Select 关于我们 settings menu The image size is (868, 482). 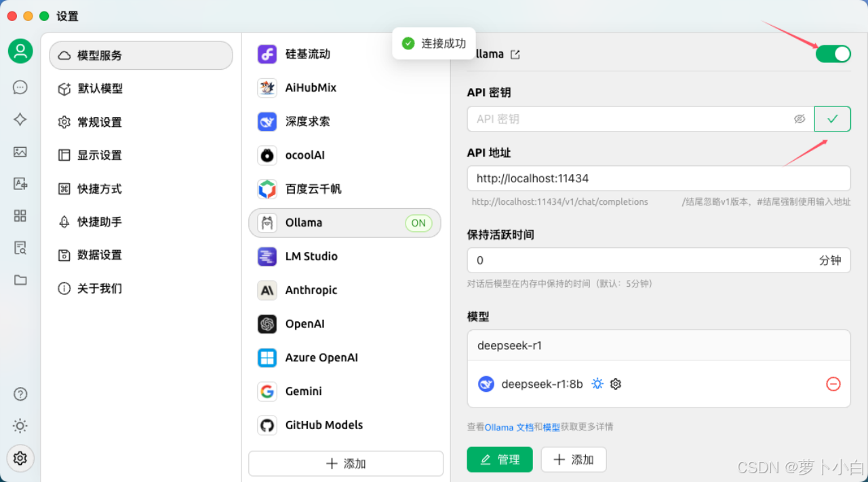(141, 288)
